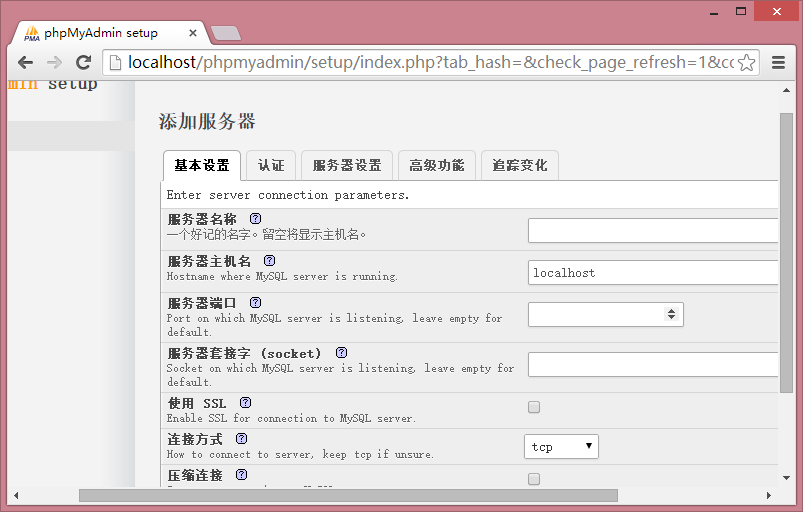Click the 服务器主机名 field containing localhost
The image size is (803, 512).
pyautogui.click(x=653, y=272)
